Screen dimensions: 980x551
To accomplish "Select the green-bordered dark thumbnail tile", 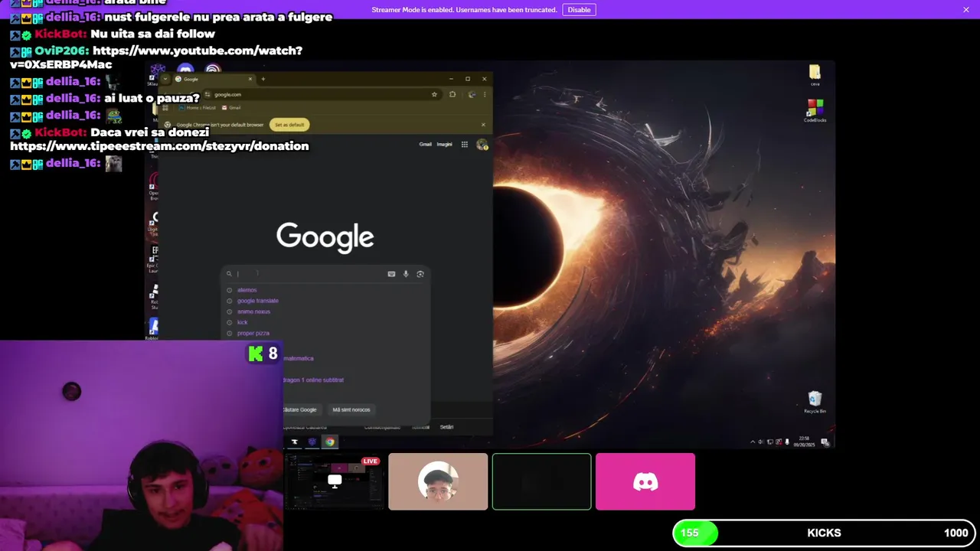I will pos(541,481).
